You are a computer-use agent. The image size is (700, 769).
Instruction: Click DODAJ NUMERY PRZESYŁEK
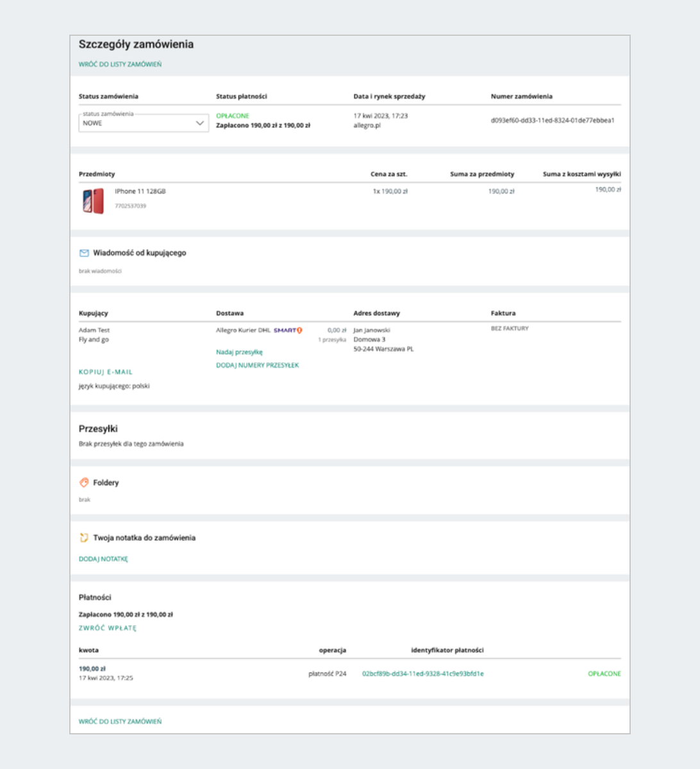click(258, 365)
